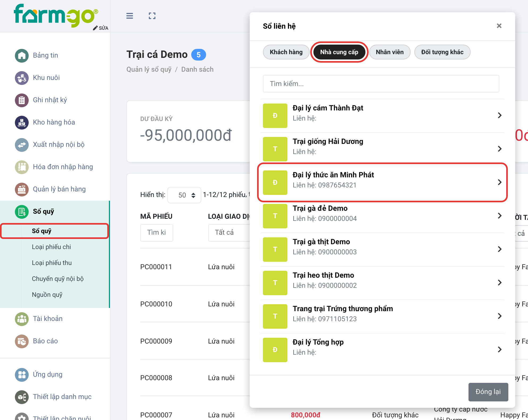Screen dimensions: 528x420
Task: Click the Quản lý sổ quỹ breadcrumb link
Action: pos(149,69)
